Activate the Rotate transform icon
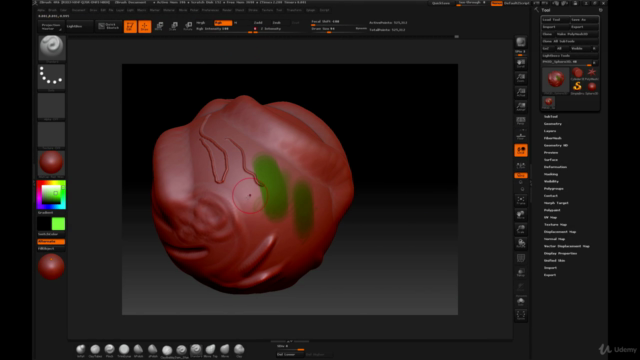The image size is (640, 360). click(x=188, y=27)
